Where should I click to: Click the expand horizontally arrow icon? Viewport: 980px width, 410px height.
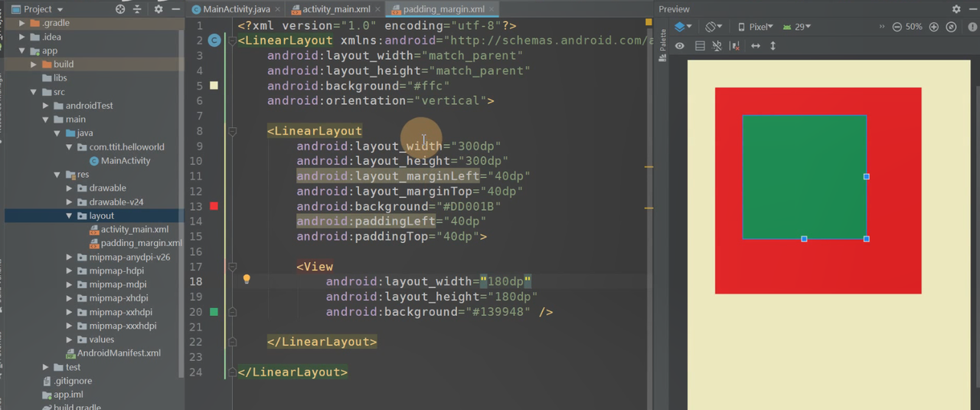coord(756,46)
